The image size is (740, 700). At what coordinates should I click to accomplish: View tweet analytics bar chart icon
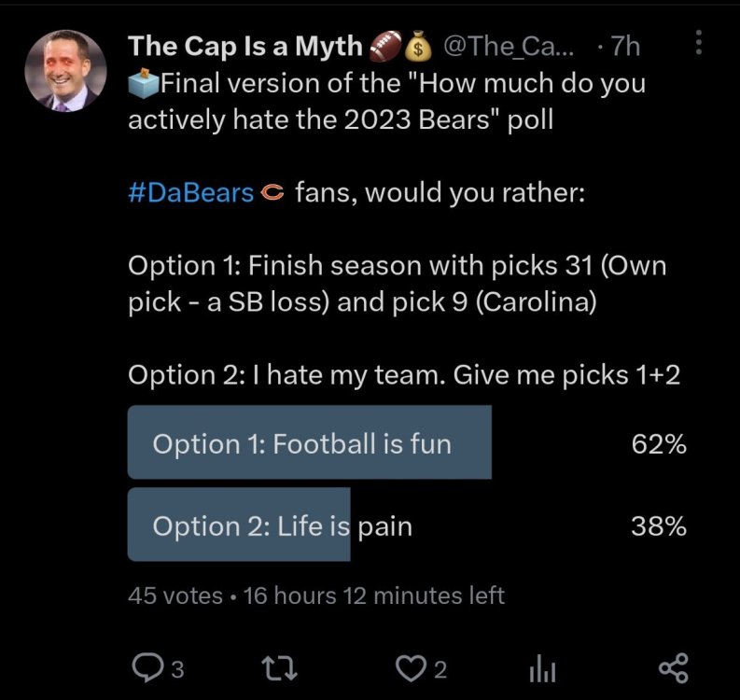[x=542, y=667]
